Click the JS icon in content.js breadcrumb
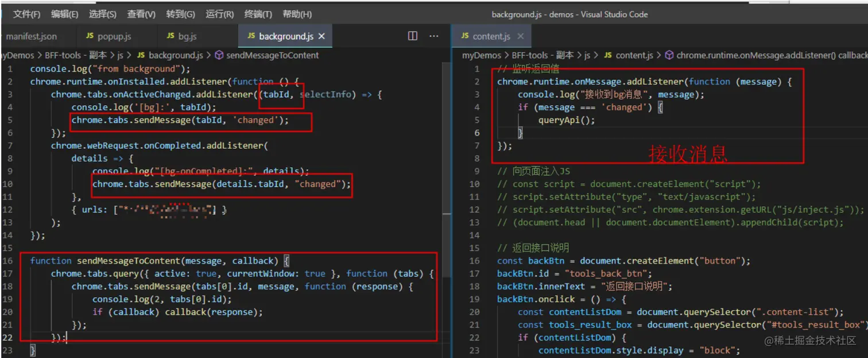This screenshot has width=868, height=358. 608,55
